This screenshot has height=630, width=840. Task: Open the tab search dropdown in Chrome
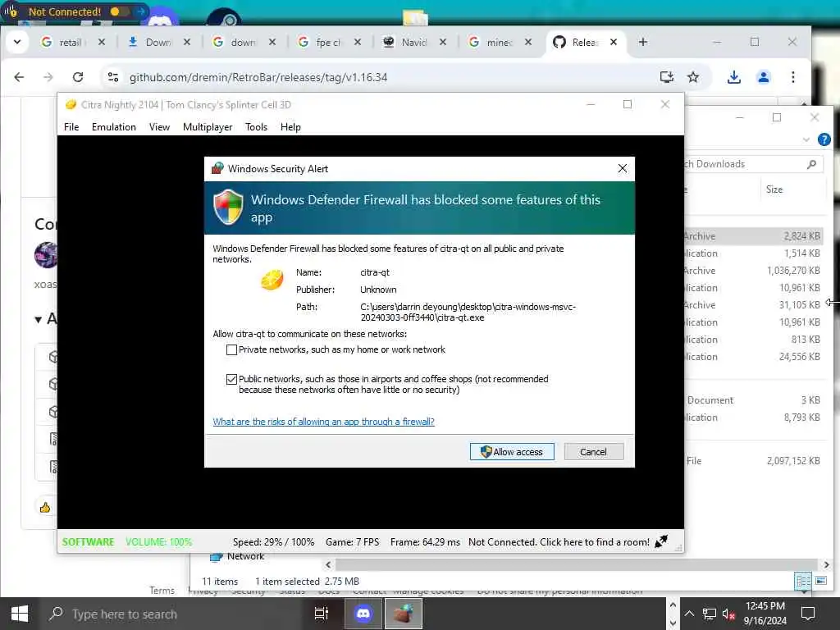[17, 42]
